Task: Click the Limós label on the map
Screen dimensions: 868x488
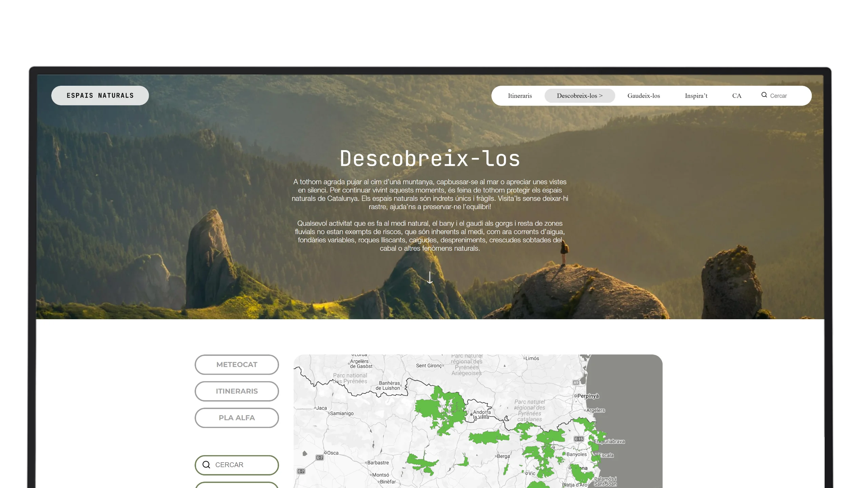Action: (x=532, y=358)
